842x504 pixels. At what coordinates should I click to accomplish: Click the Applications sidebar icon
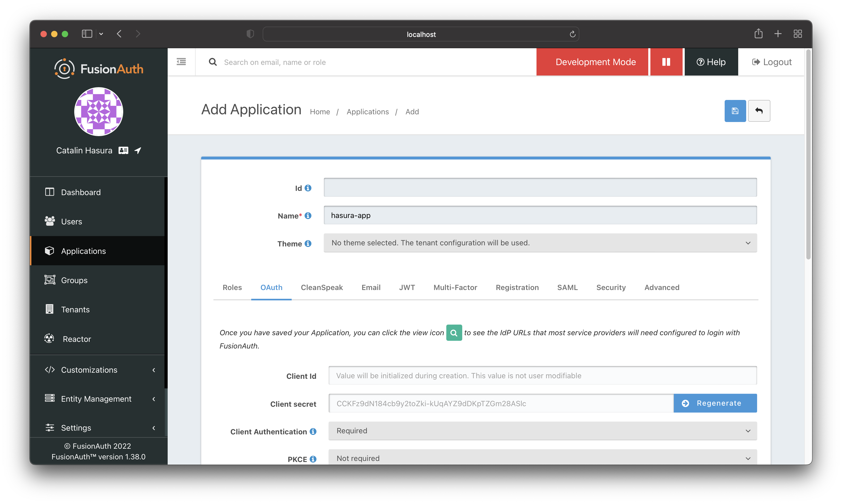[x=49, y=251]
